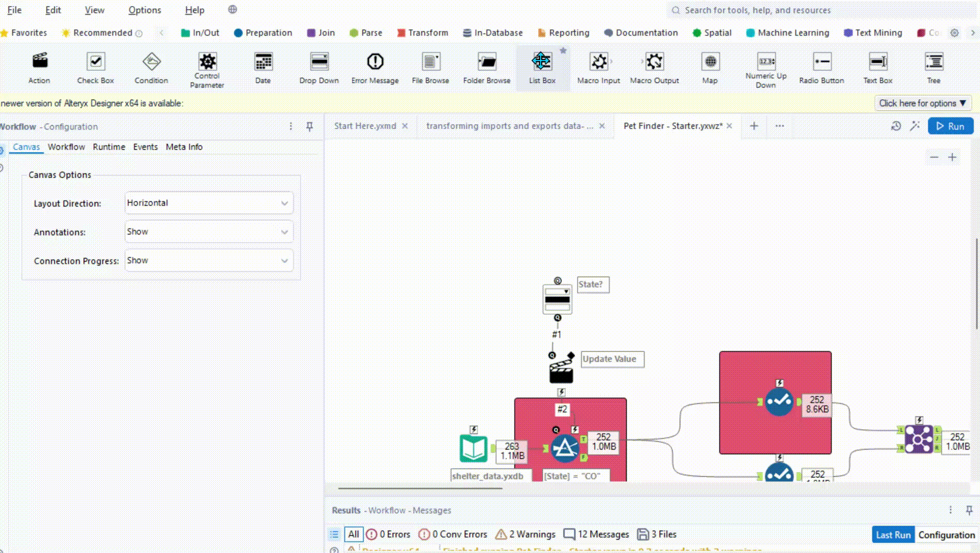The image size is (980, 553).
Task: Toggle the 3 Files filter
Action: click(x=657, y=534)
